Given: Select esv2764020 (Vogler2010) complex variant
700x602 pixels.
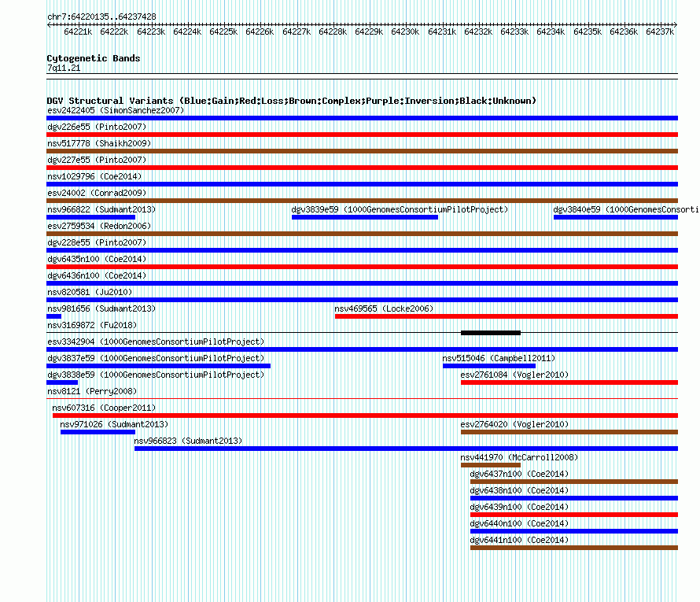Looking at the screenshot, I should coord(569,432).
